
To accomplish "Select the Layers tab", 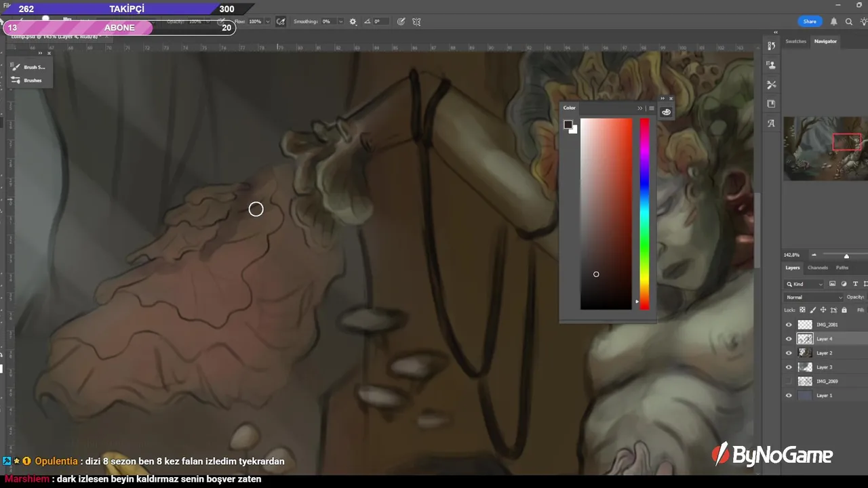I will tap(793, 268).
